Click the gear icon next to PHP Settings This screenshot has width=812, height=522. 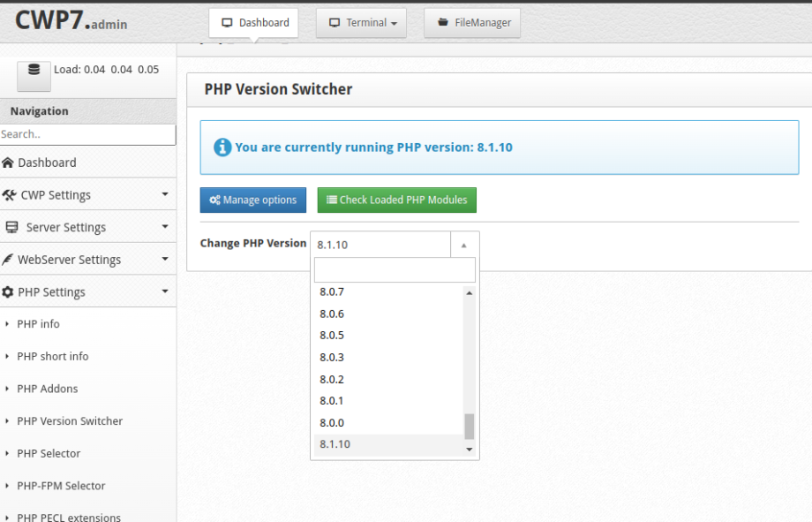tap(10, 291)
